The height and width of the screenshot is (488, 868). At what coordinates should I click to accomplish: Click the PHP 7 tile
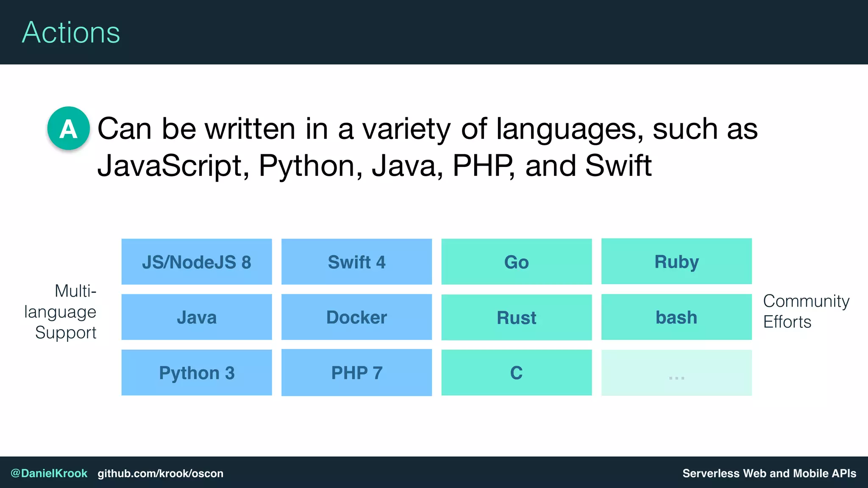click(x=356, y=372)
